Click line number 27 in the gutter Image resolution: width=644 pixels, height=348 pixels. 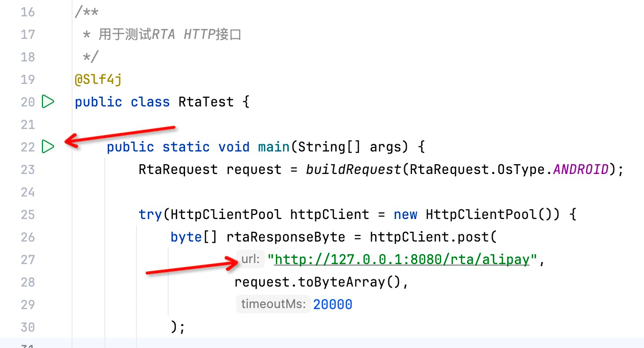[28, 259]
